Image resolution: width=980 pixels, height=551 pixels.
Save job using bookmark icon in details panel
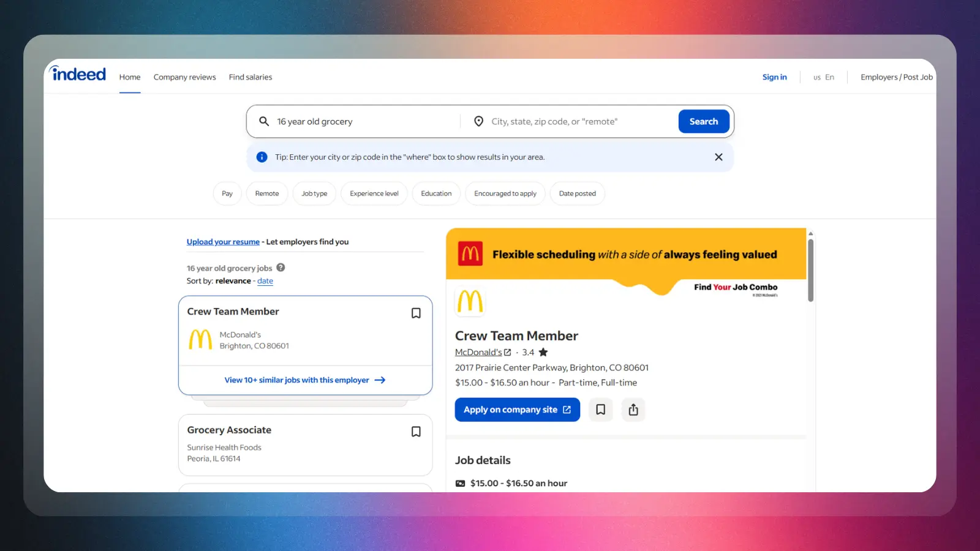pyautogui.click(x=601, y=410)
